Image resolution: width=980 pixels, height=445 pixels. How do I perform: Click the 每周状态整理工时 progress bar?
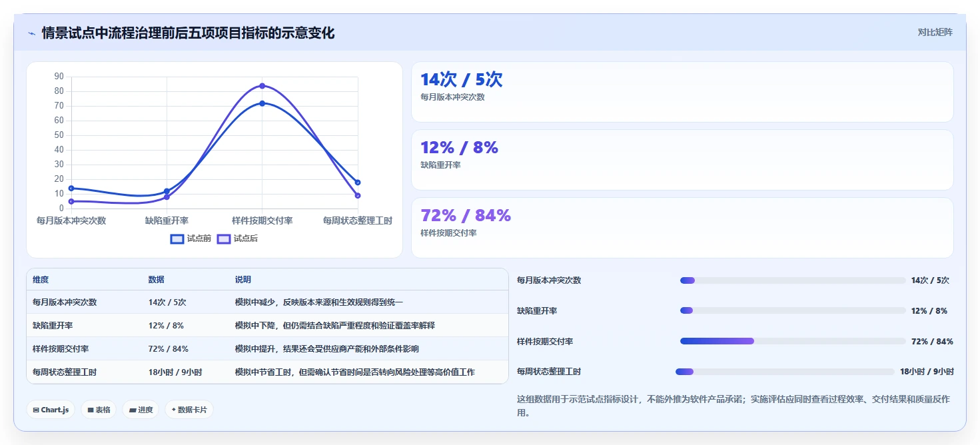tap(785, 372)
